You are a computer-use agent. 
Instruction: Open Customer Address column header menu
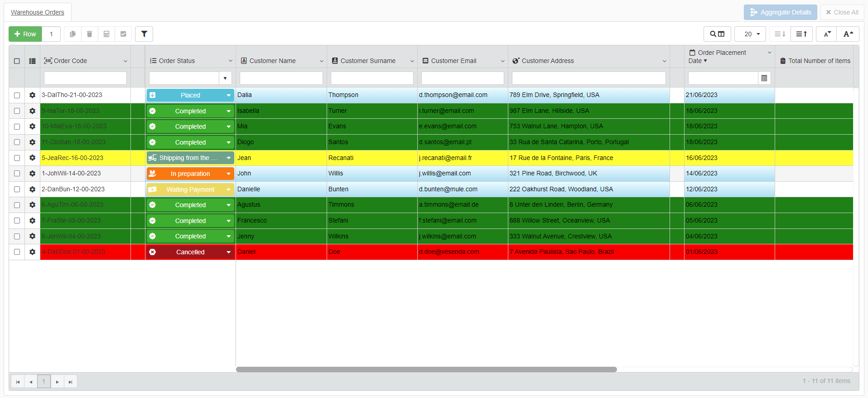tap(664, 61)
